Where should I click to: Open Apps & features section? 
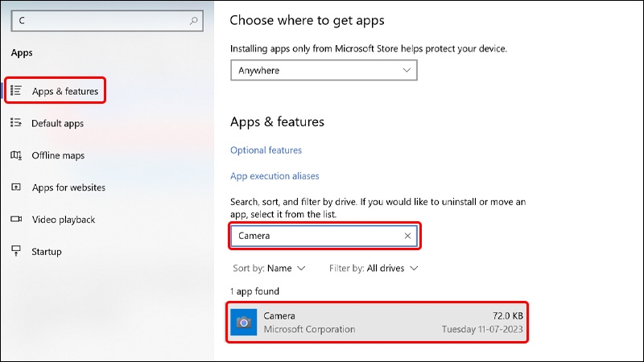click(55, 90)
